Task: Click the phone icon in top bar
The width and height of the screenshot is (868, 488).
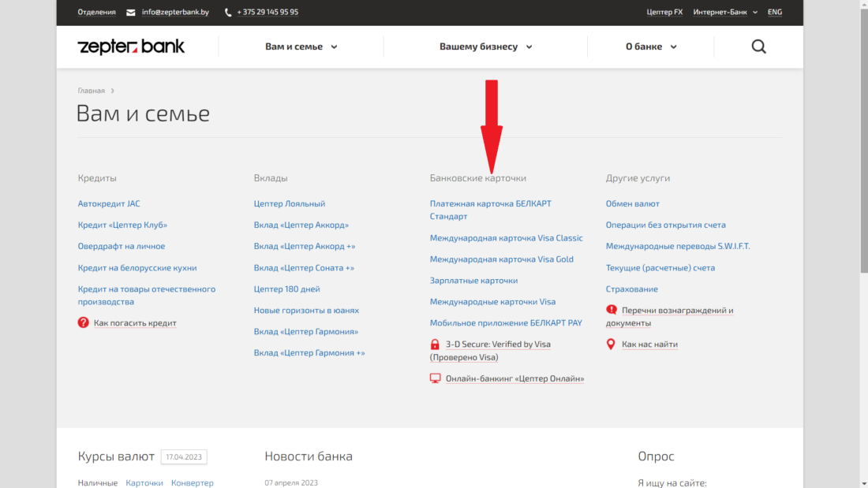Action: pos(228,13)
